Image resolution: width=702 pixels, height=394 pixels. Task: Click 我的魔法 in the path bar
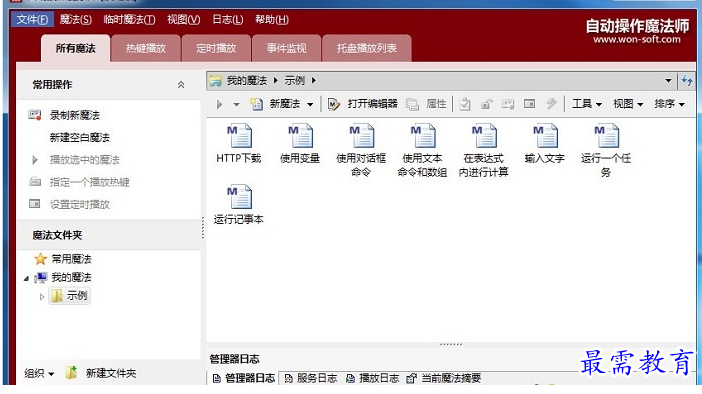pyautogui.click(x=246, y=81)
